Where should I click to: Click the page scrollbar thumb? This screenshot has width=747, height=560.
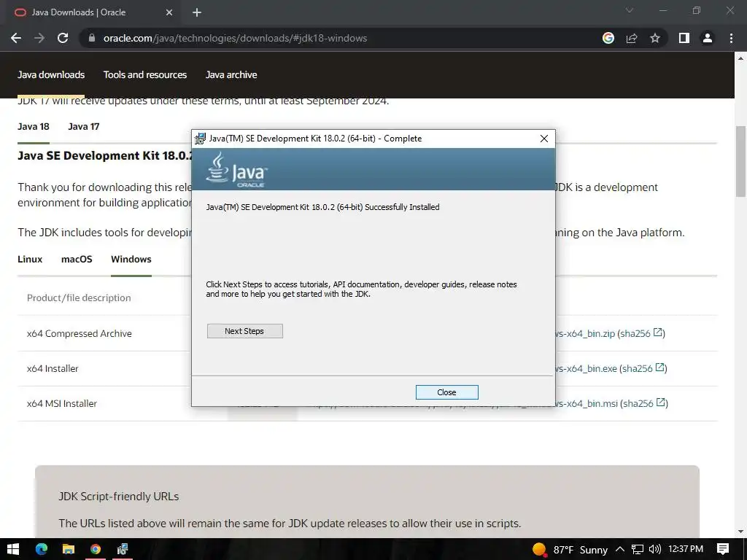pos(740,161)
